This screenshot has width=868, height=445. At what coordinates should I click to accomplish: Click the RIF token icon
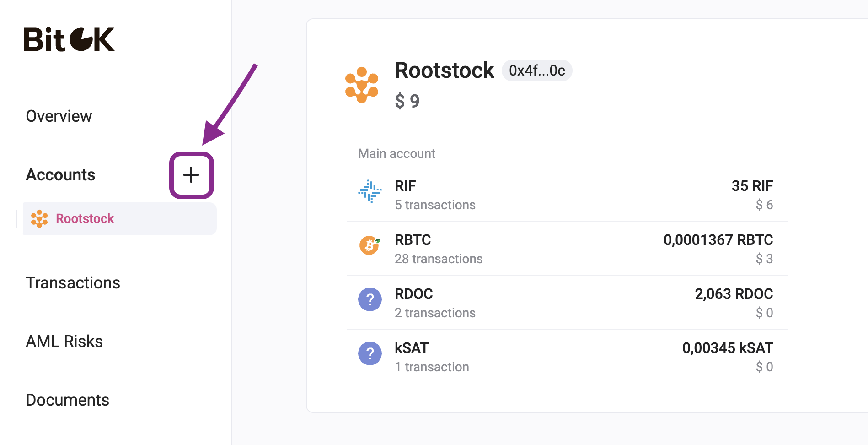click(x=370, y=191)
